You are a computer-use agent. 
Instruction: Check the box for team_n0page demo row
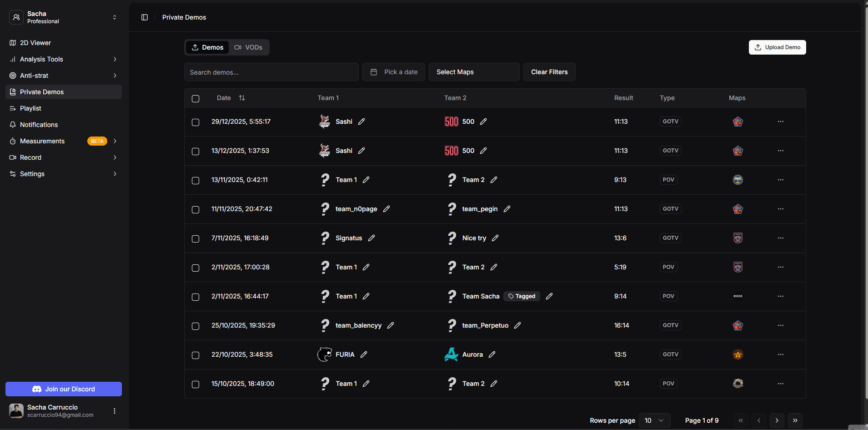[196, 210]
